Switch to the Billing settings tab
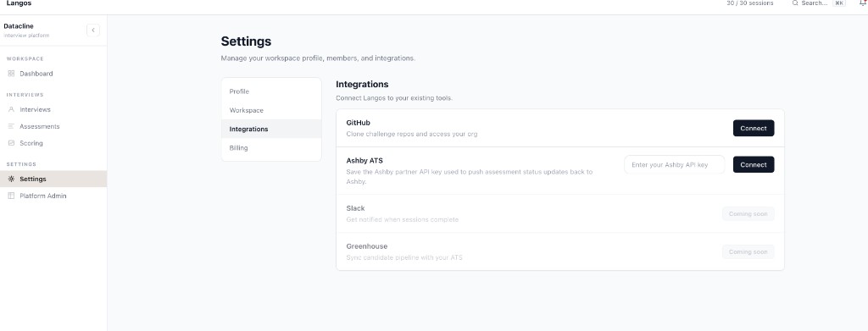The image size is (868, 331). point(271,147)
